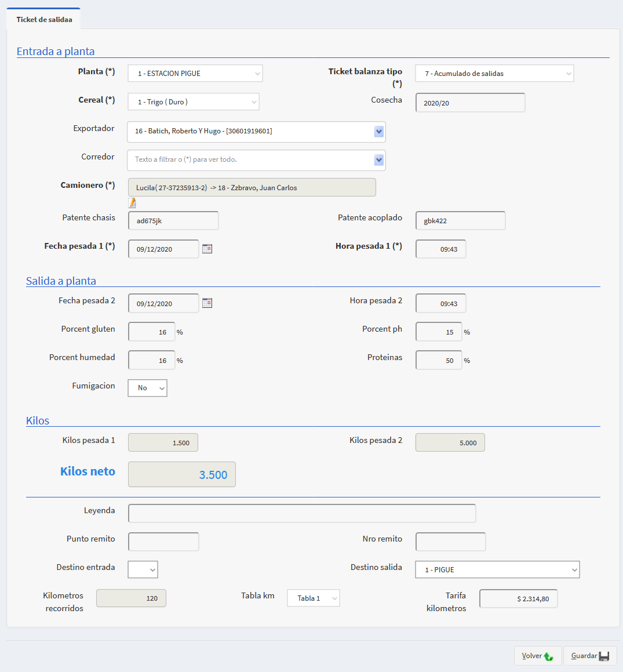The width and height of the screenshot is (623, 672).
Task: Click the edit pencil icon under Camionero
Action: point(132,202)
